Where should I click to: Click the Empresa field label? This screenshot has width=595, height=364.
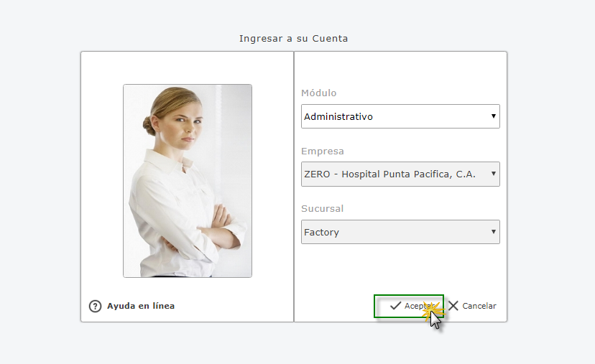point(322,151)
